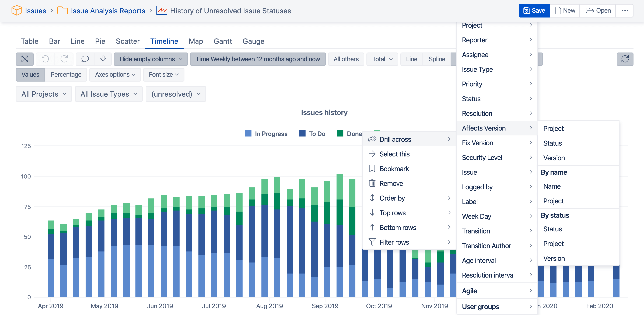Switch chart style to Spline
644x315 pixels.
point(437,59)
